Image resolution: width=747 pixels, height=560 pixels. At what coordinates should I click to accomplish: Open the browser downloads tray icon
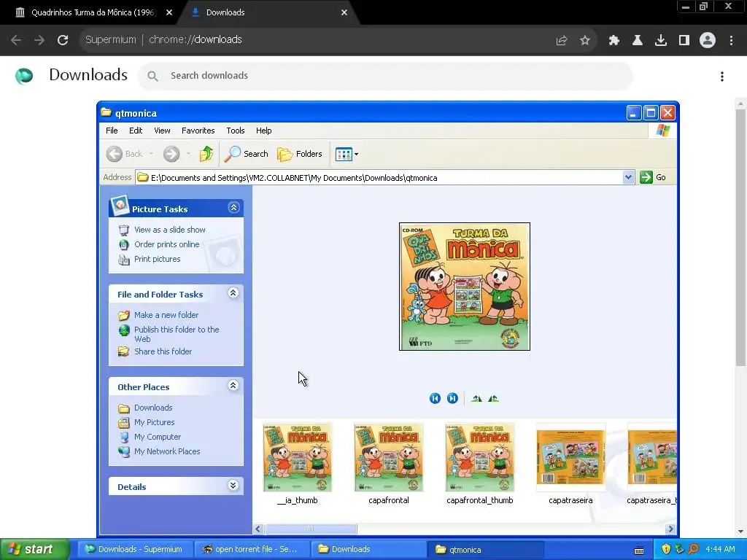[x=661, y=40]
